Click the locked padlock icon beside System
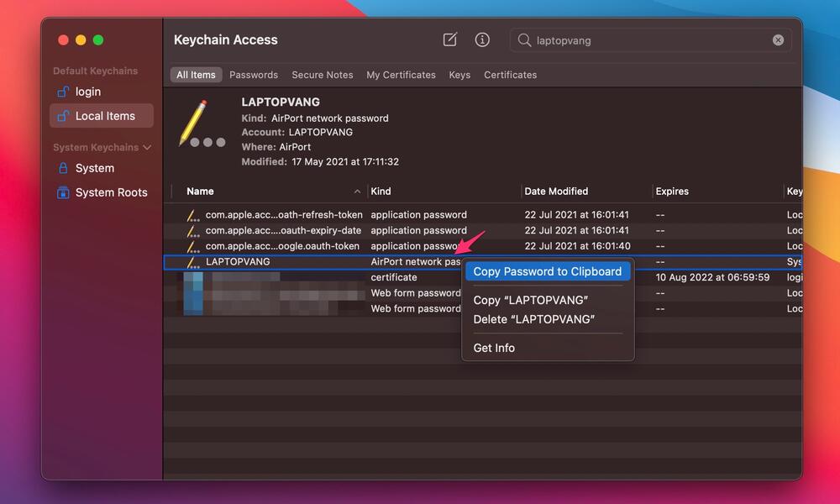Viewport: 840px width, 504px height. pyautogui.click(x=63, y=168)
